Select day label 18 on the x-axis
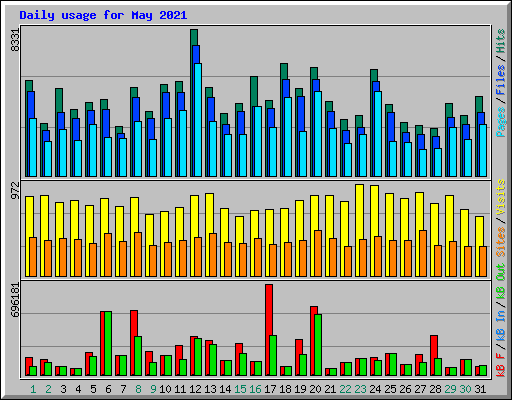This screenshot has width=512, height=400. [285, 389]
